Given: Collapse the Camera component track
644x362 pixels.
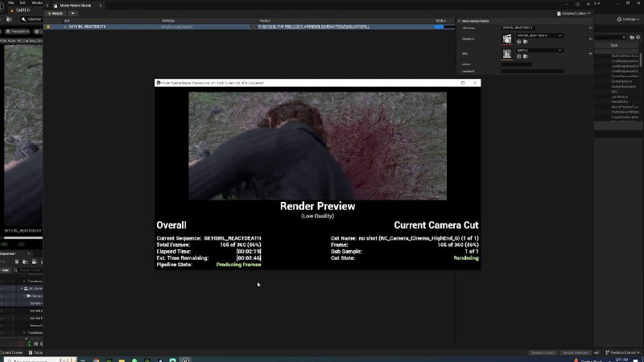Looking at the screenshot, I should [x=24, y=296].
